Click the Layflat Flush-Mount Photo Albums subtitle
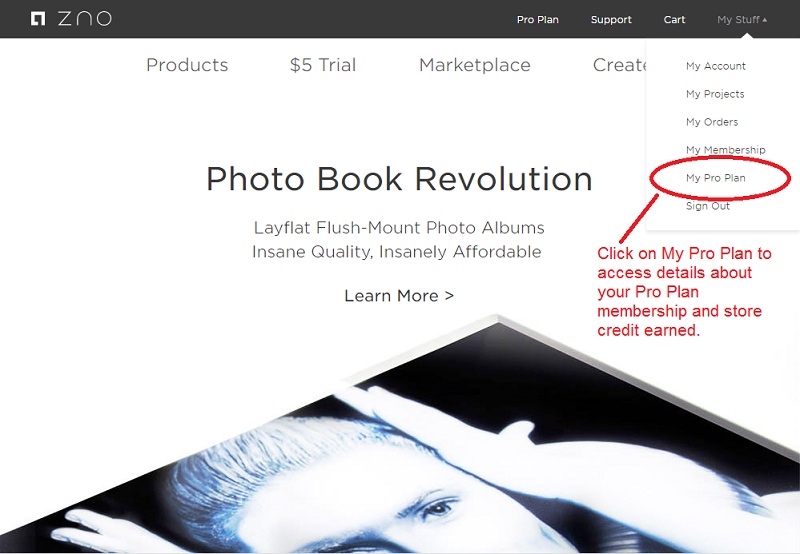 pyautogui.click(x=399, y=228)
